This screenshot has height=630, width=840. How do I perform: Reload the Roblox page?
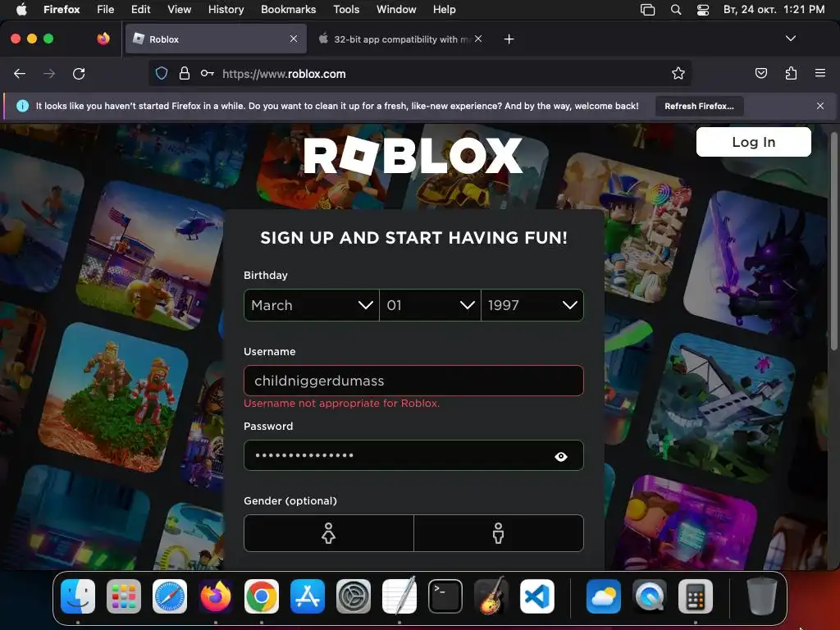tap(79, 73)
